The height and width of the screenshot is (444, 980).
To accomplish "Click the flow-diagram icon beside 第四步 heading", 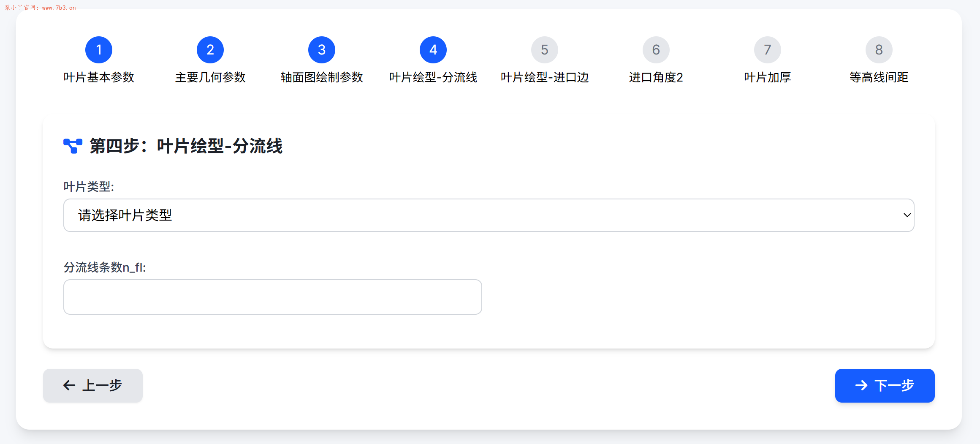I will coord(73,146).
